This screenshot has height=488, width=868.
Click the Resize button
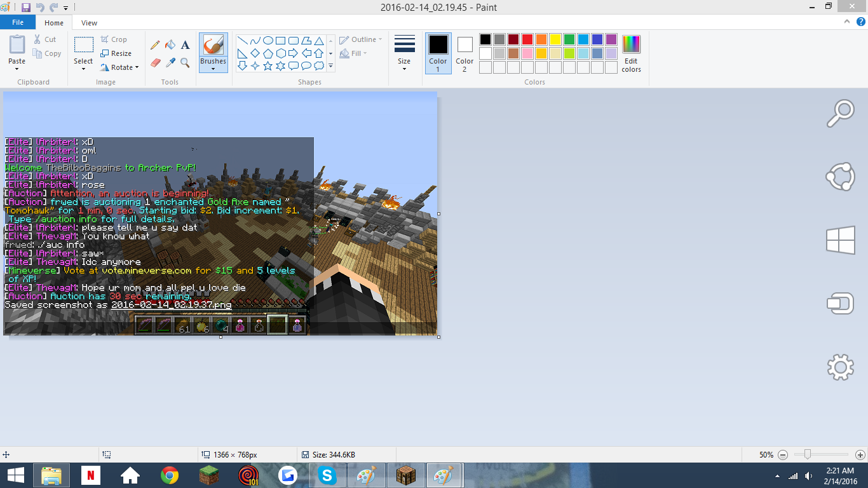[116, 53]
